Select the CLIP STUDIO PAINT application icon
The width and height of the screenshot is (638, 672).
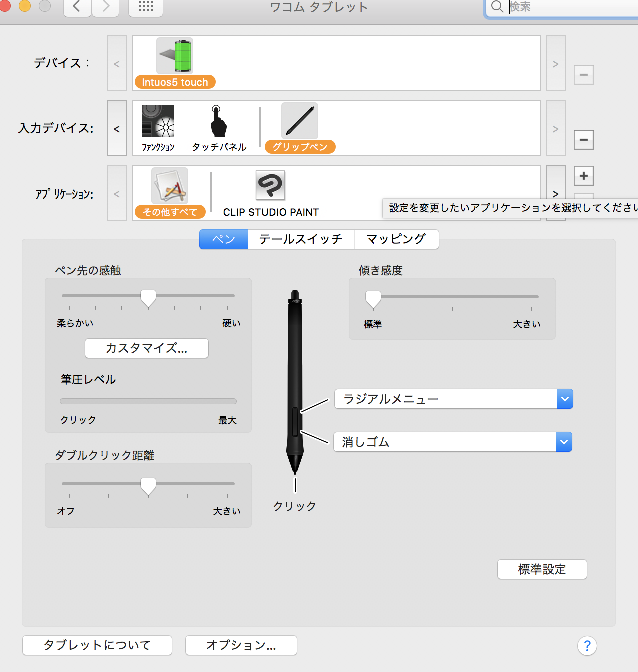pos(270,186)
